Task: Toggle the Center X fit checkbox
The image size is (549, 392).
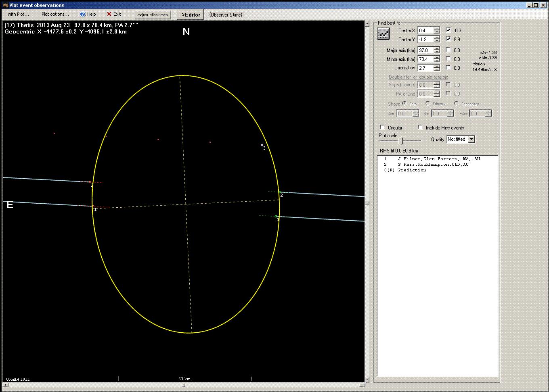Action: [448, 30]
